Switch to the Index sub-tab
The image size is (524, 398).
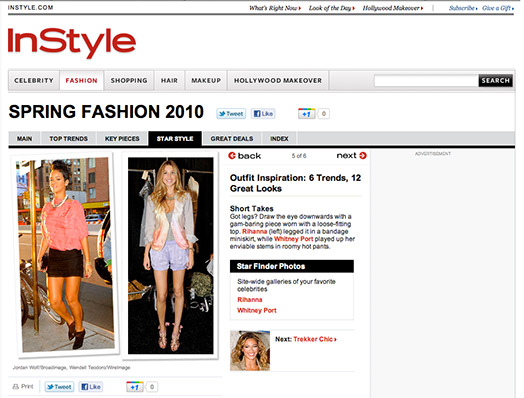point(279,139)
